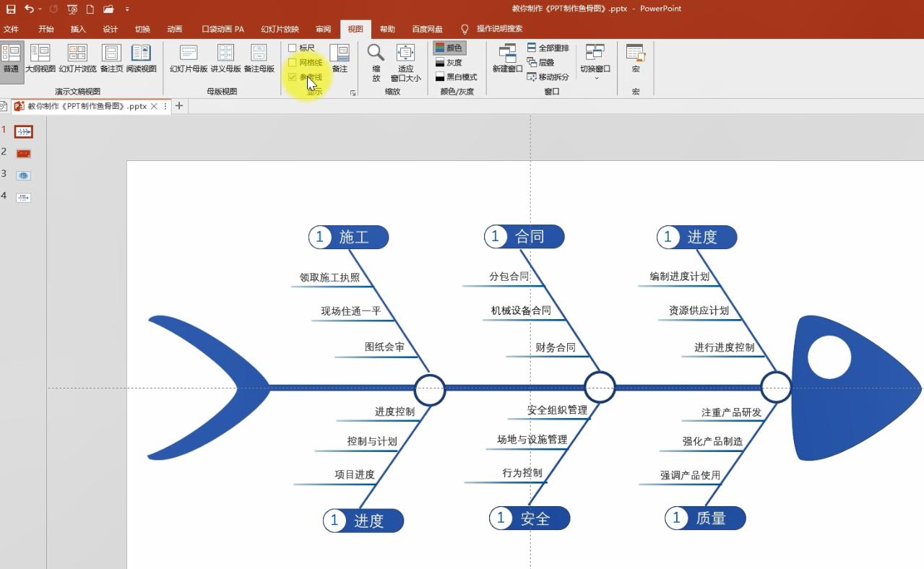Open Customize Quick Access Toolbar dropdown
924x569 pixels.
pos(127,9)
